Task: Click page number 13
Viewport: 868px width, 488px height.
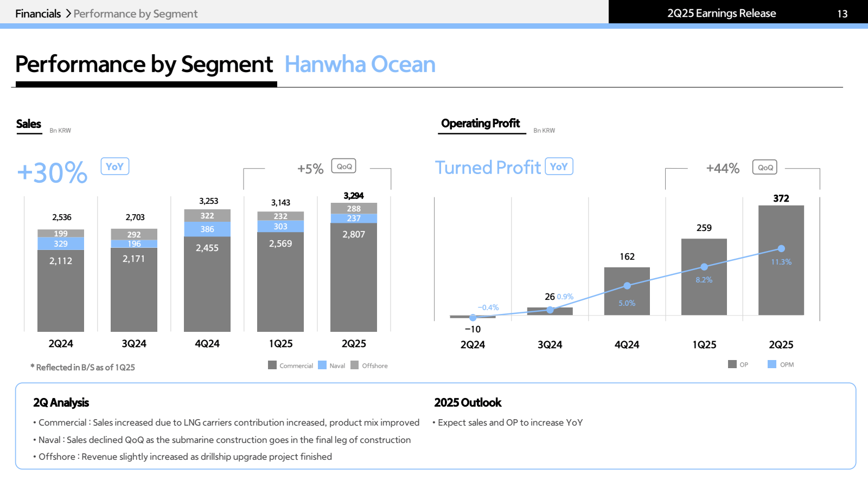Action: click(x=842, y=14)
